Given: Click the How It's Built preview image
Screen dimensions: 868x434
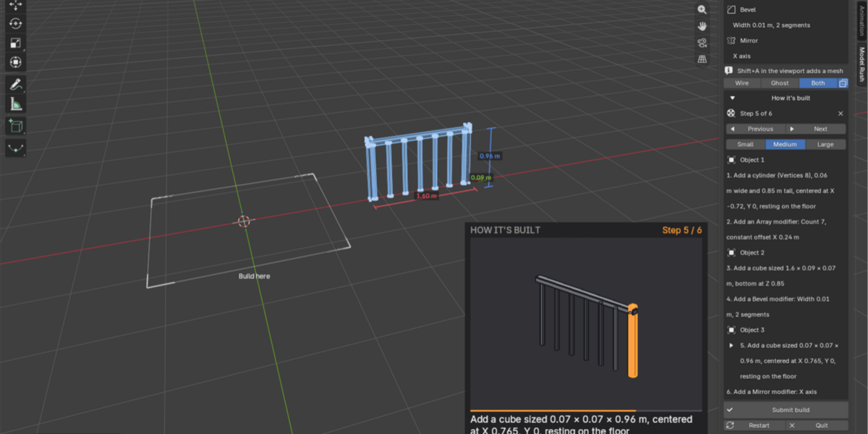Looking at the screenshot, I should 586,324.
